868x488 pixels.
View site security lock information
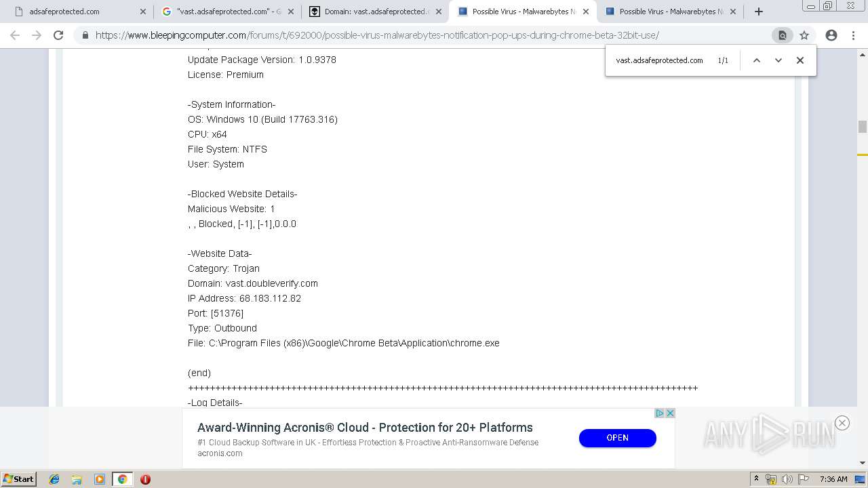click(x=85, y=35)
